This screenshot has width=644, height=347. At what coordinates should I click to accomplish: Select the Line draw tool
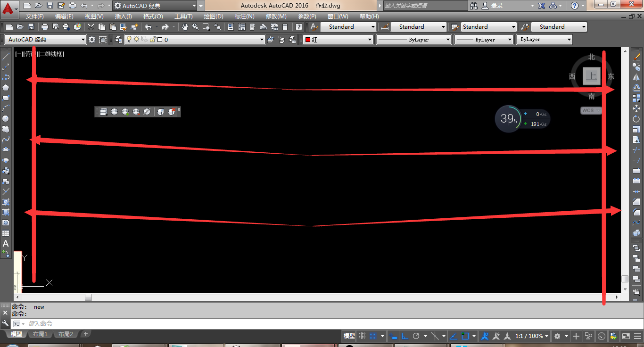pos(6,57)
